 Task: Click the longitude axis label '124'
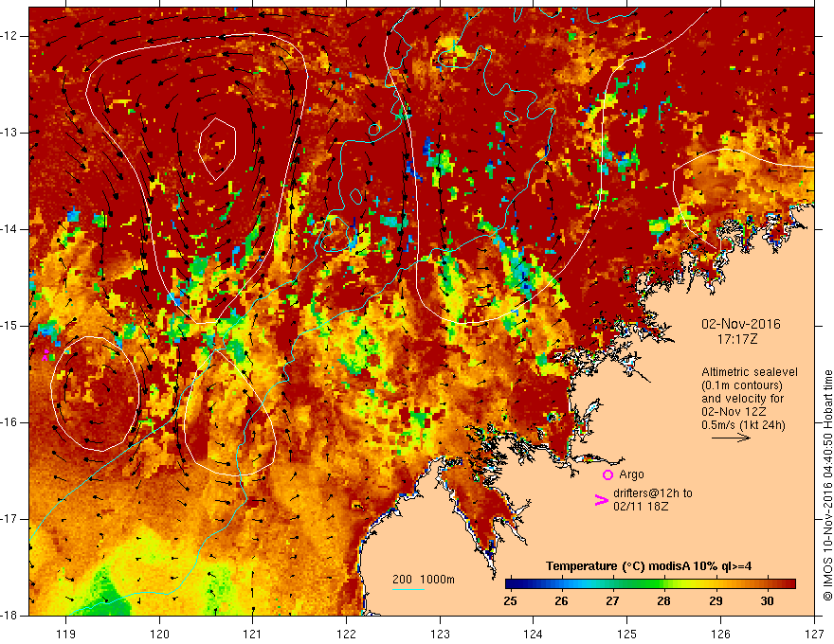click(534, 634)
